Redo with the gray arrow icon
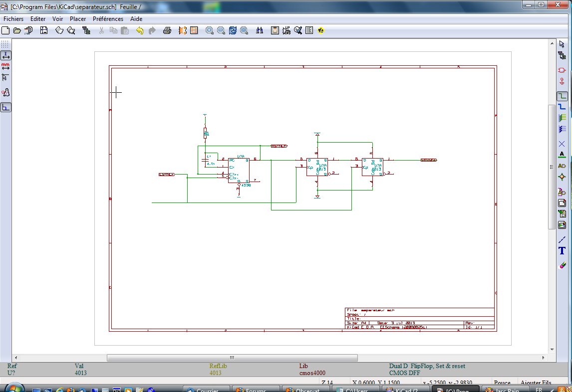The width and height of the screenshot is (572, 392). [x=152, y=30]
